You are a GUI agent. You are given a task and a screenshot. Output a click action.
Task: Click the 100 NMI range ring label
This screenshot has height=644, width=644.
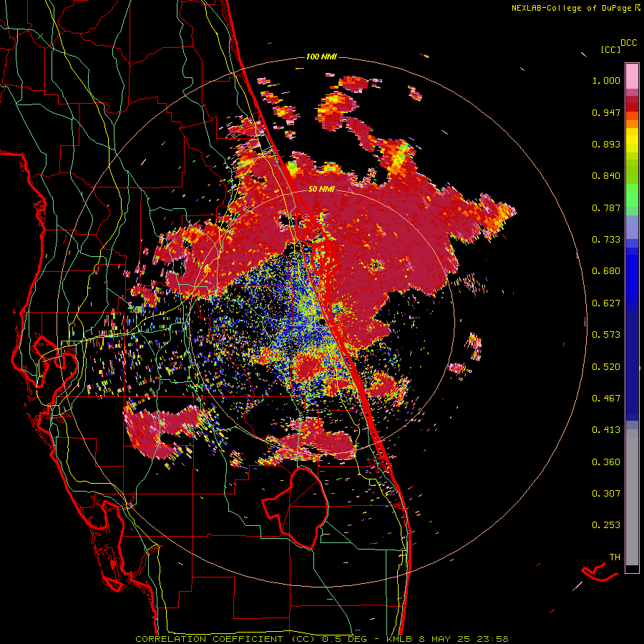[321, 57]
